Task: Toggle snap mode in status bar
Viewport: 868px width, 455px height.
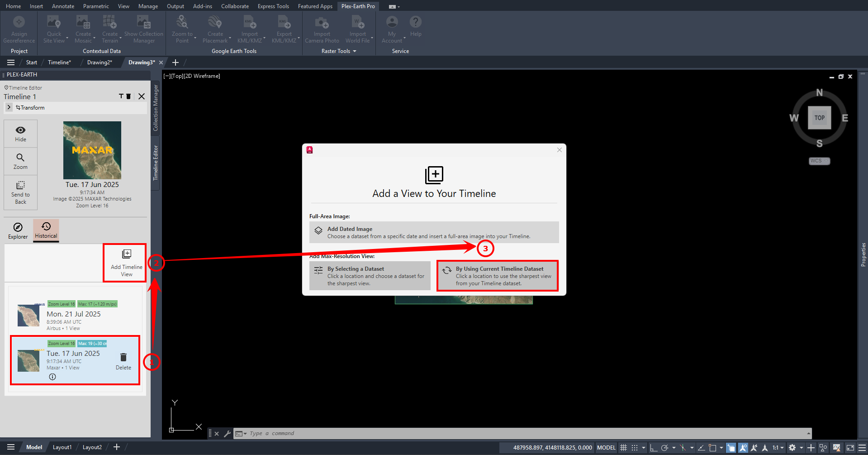Action: (x=635, y=447)
